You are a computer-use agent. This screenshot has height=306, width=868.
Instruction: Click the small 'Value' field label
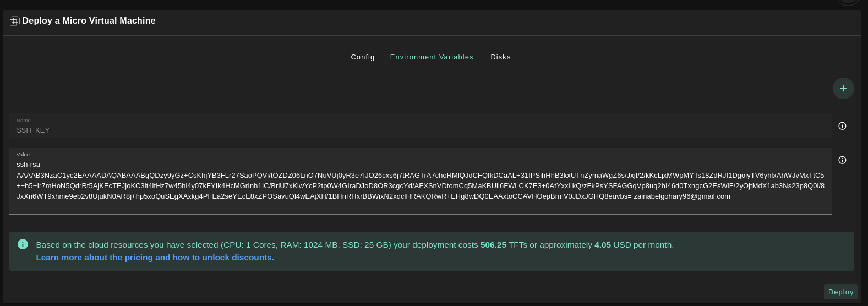tap(23, 155)
